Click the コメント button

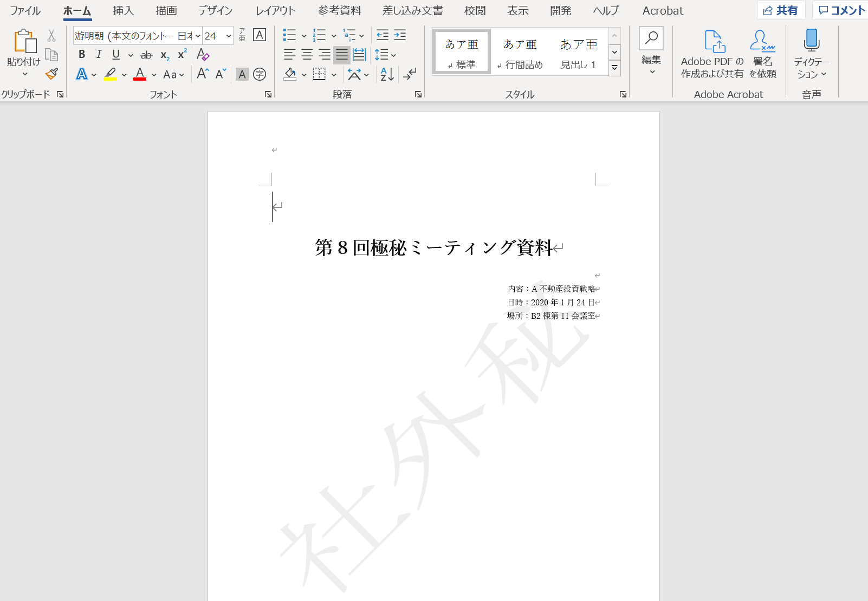841,10
